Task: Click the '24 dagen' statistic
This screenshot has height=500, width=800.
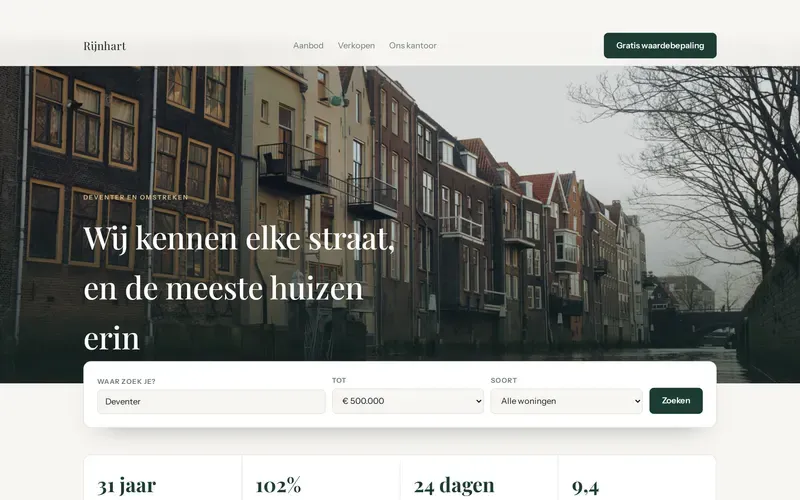Action: [x=454, y=485]
